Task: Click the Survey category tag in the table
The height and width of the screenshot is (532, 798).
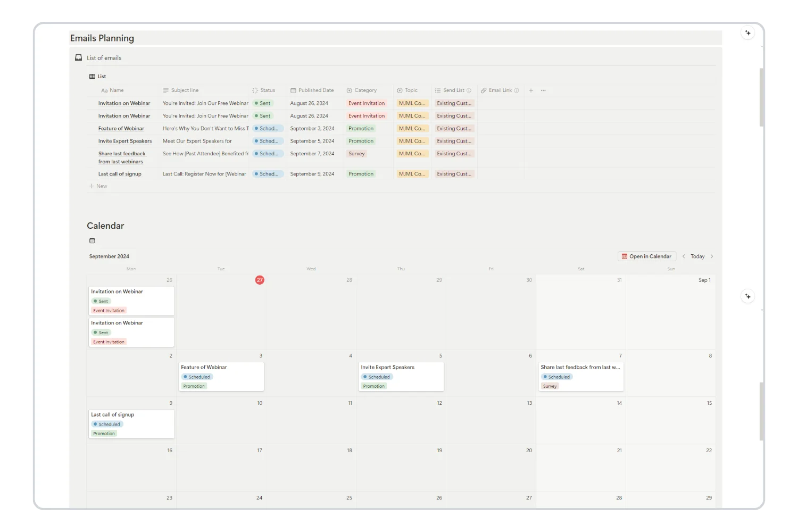Action: coord(356,154)
